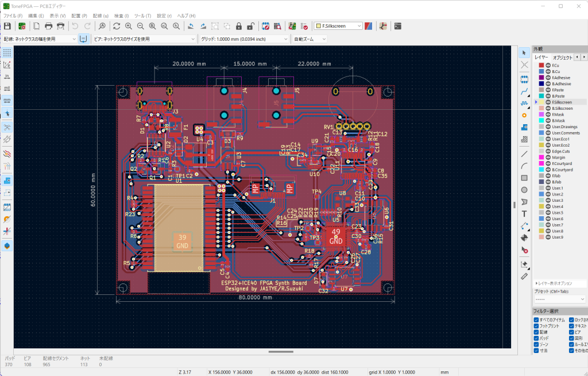Open the scripting console icon

click(x=398, y=26)
